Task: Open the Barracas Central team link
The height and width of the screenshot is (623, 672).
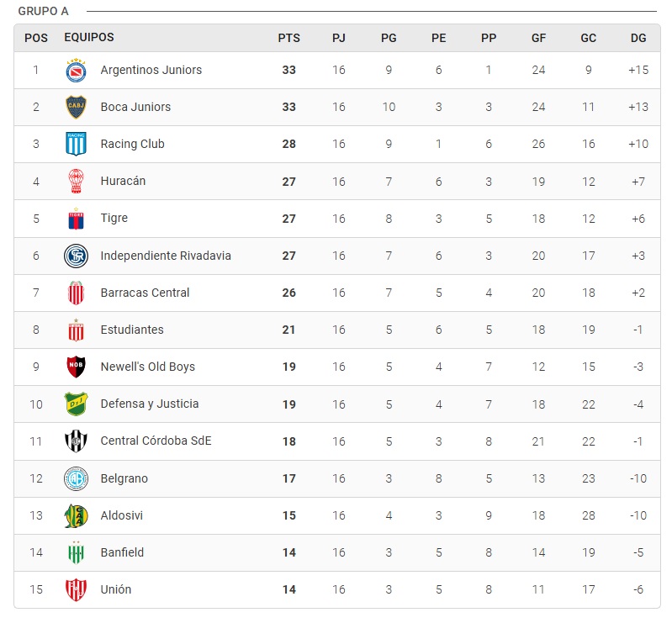Action: click(145, 293)
